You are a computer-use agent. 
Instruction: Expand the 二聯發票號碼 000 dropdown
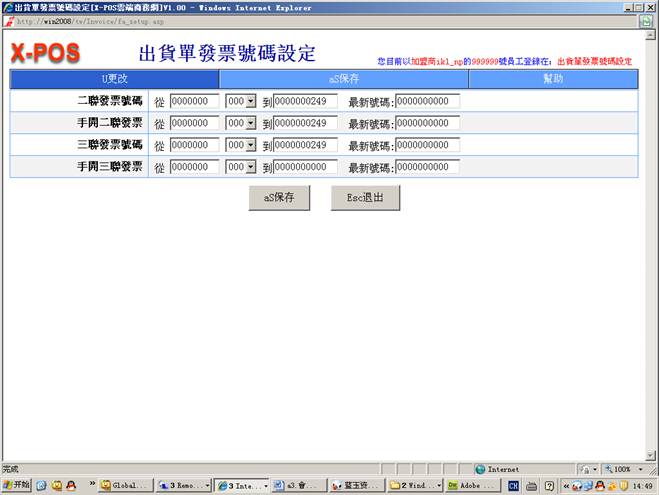(250, 101)
